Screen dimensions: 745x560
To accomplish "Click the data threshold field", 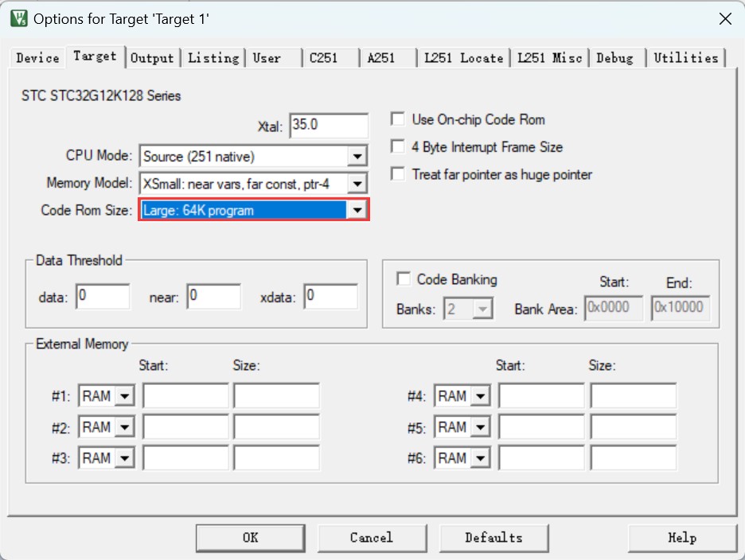I will click(103, 297).
